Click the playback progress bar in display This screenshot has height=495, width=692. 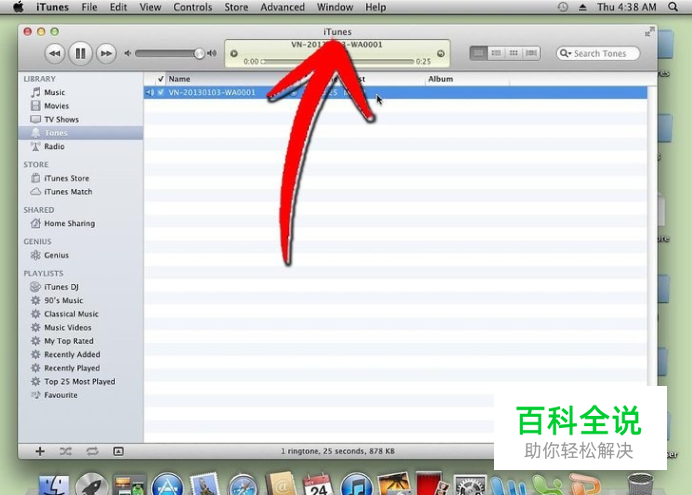point(338,61)
